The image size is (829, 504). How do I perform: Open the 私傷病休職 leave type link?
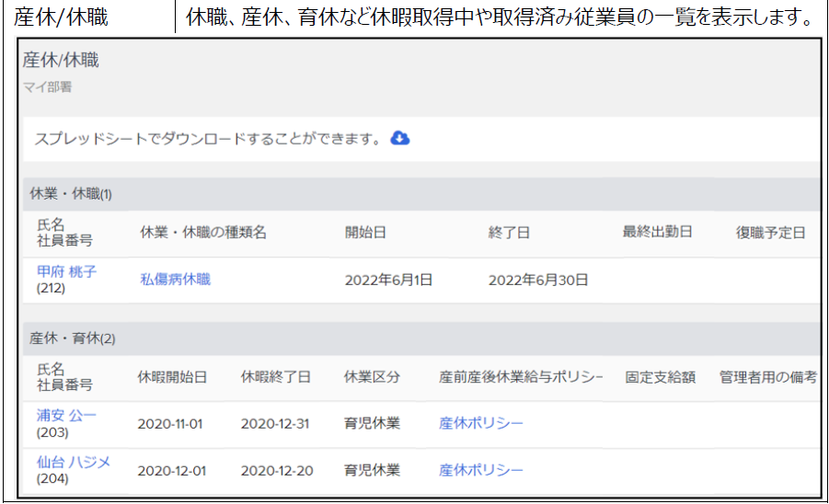click(175, 279)
